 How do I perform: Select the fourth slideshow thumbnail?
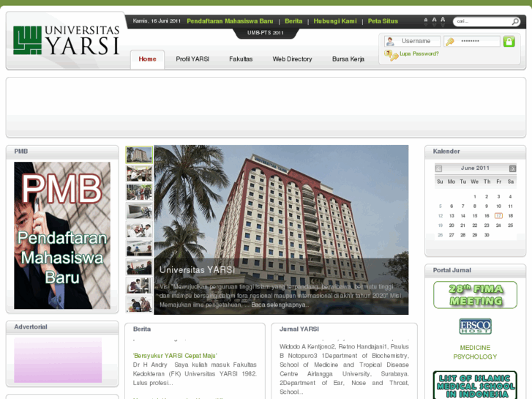[x=139, y=211]
